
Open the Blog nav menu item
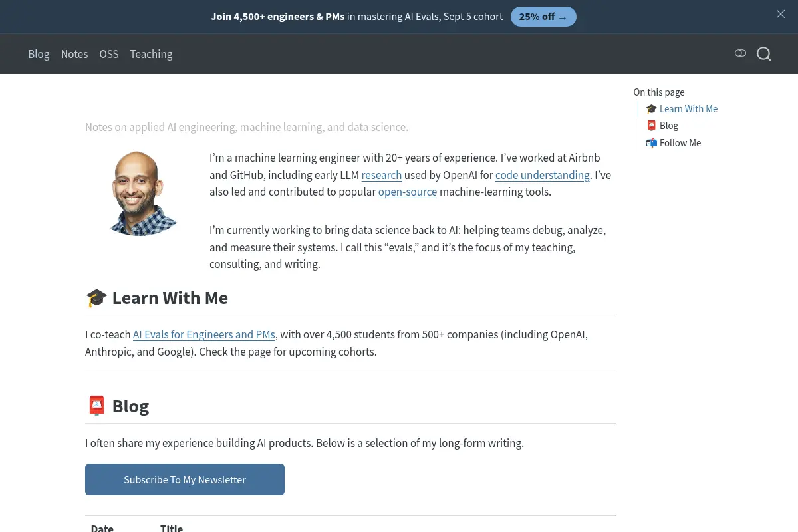click(x=39, y=54)
